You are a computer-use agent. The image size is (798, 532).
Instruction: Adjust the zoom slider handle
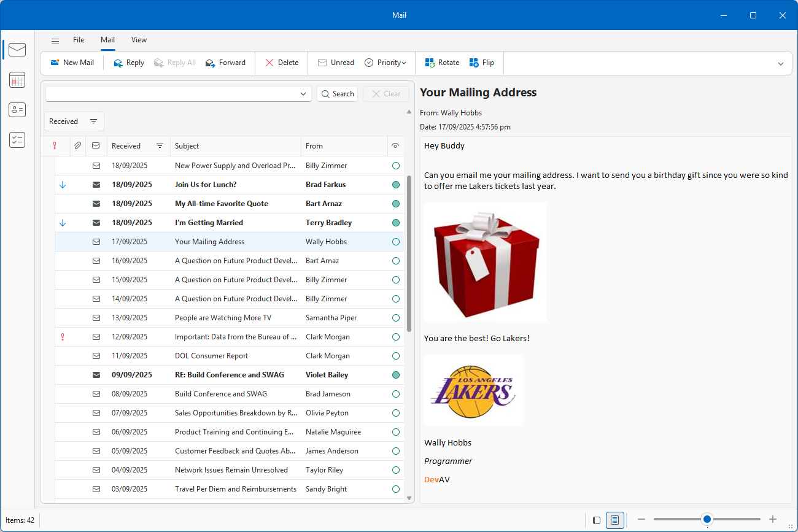coord(707,520)
